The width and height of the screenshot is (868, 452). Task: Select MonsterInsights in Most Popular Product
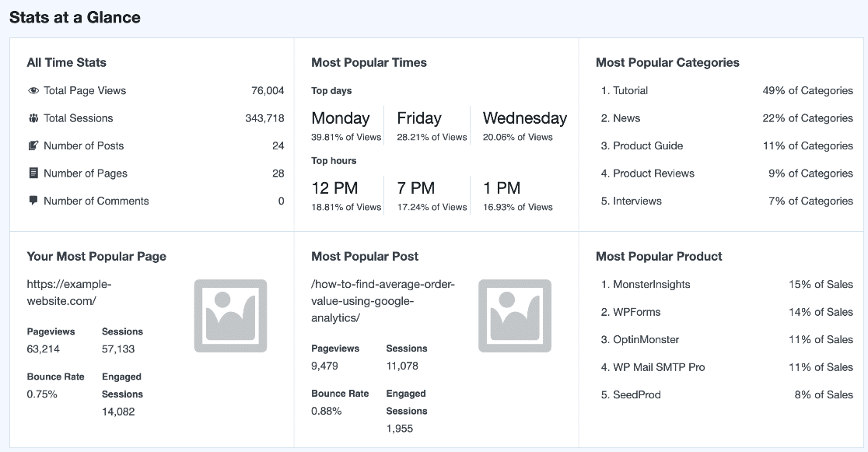(652, 285)
